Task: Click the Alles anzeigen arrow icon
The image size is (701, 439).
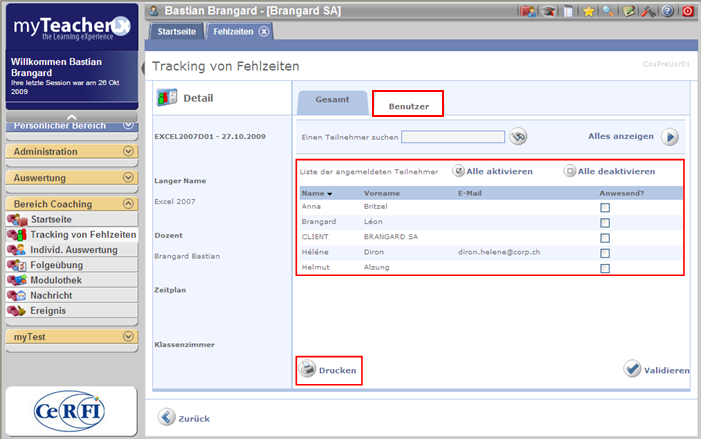Action: 670,137
